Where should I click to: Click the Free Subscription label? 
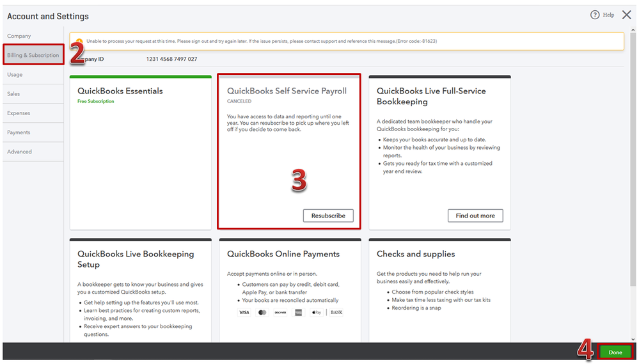point(96,101)
